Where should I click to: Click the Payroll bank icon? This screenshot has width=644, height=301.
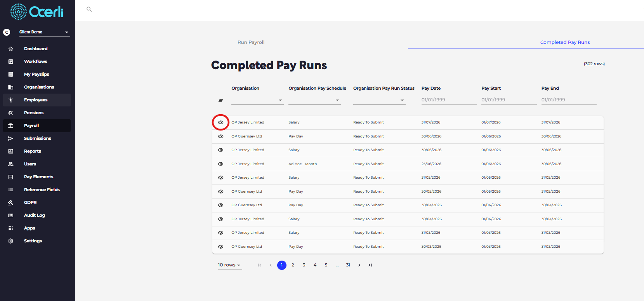pos(10,125)
